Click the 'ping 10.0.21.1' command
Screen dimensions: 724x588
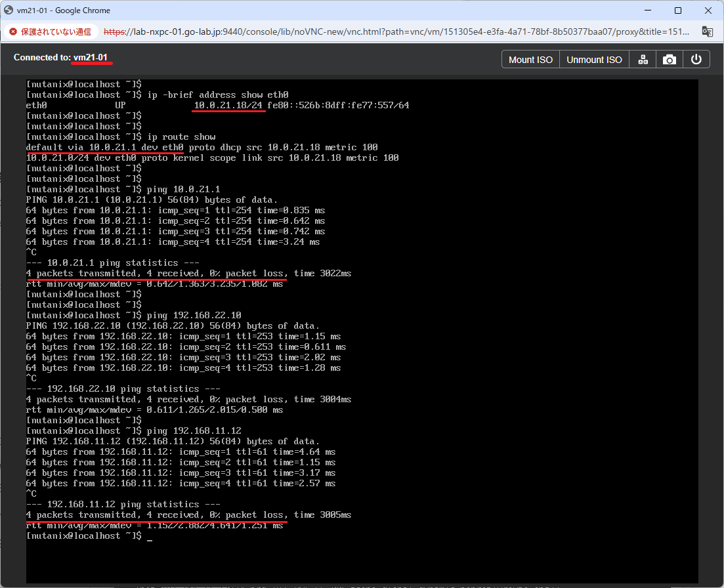(183, 189)
